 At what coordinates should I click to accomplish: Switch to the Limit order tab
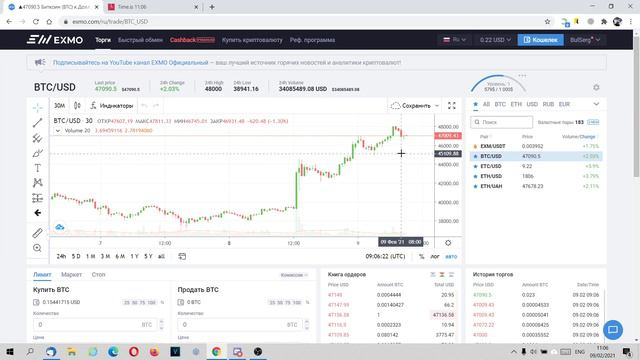point(42,275)
